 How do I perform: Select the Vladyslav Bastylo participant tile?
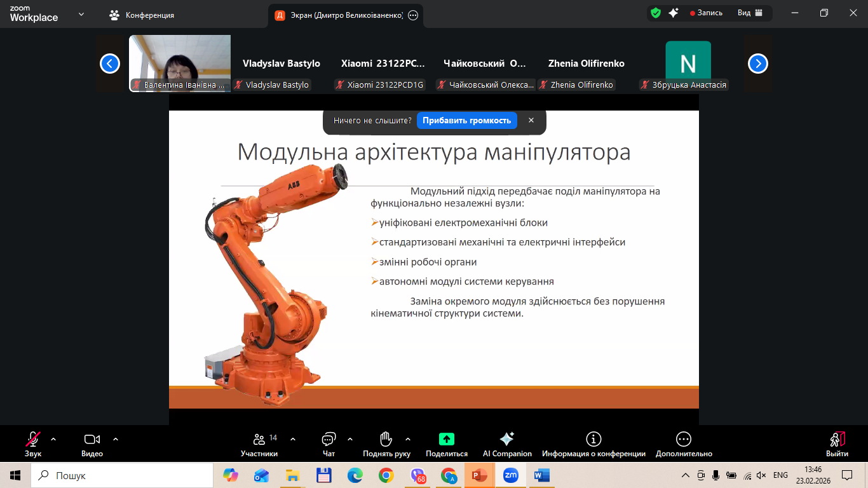click(x=281, y=64)
